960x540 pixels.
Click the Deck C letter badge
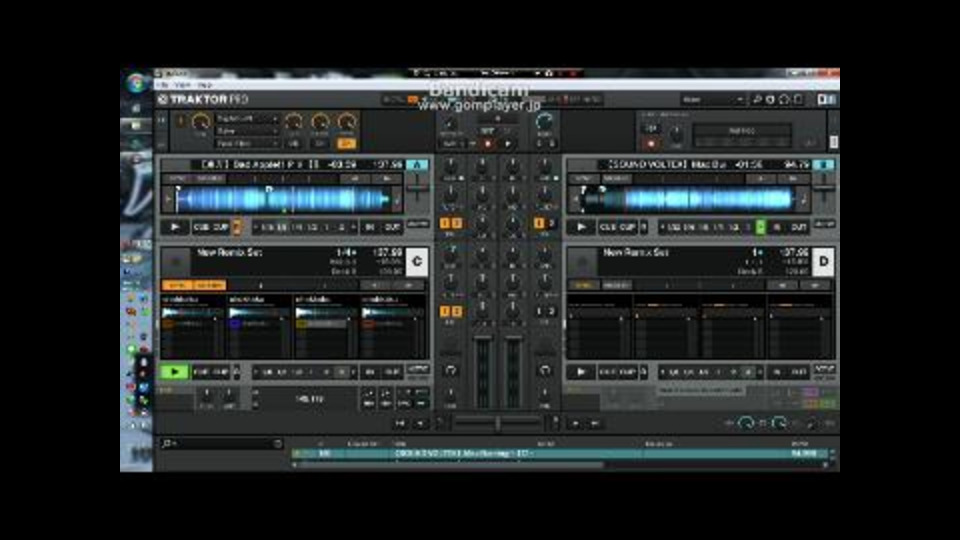417,261
